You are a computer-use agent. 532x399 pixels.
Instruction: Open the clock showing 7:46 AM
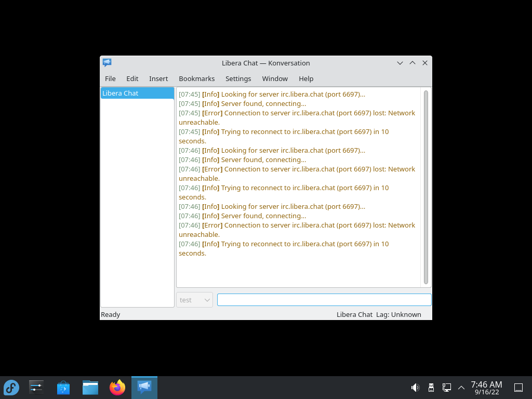pos(486,388)
